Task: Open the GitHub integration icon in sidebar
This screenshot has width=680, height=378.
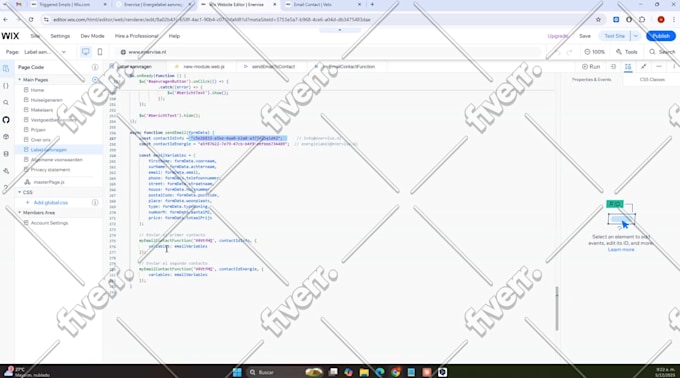Action: tap(6, 120)
